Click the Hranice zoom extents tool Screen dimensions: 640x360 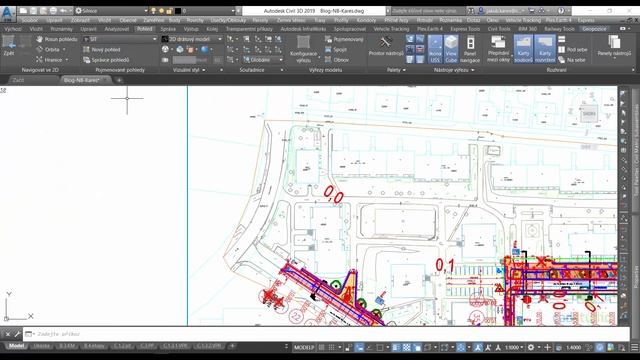pyautogui.click(x=52, y=60)
